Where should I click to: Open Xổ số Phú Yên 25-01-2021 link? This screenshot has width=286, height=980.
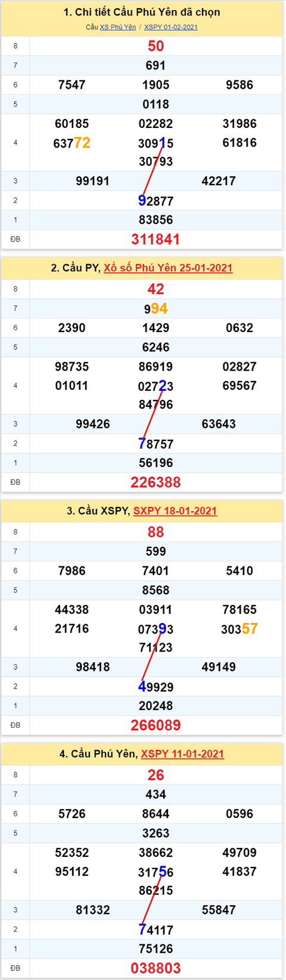(168, 268)
